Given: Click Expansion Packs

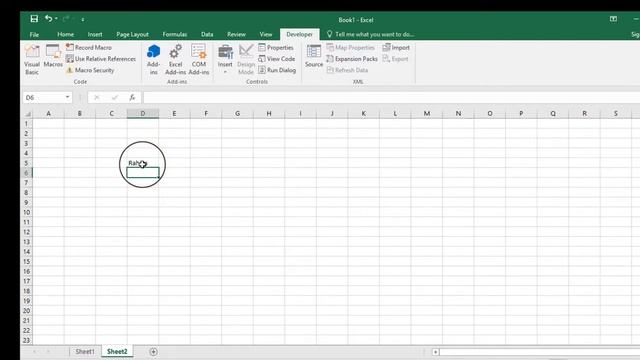Looking at the screenshot, I should [352, 59].
